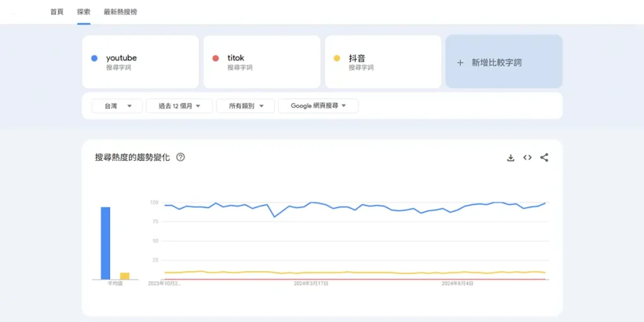Click the embed code icon
This screenshot has width=644, height=322.
pos(528,158)
